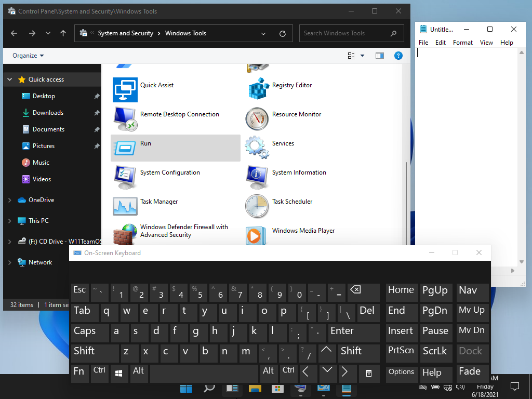Go up one folder level

63,33
